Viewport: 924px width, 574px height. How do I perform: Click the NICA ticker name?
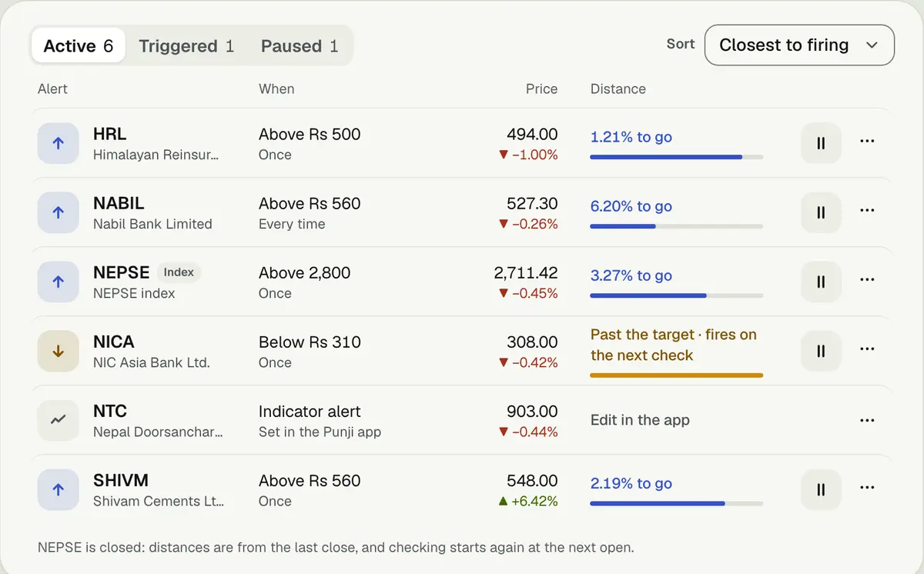[114, 342]
